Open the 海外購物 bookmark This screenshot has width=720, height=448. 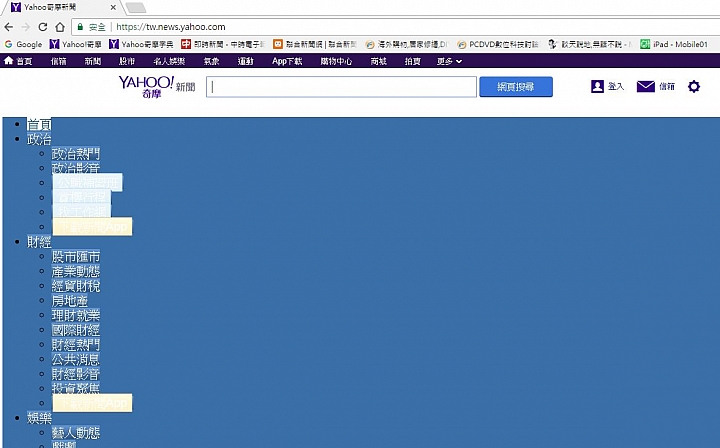point(406,44)
